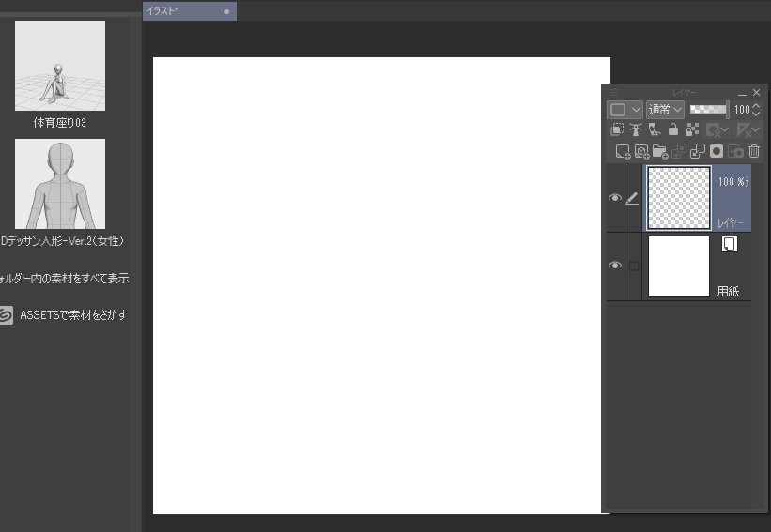Apply mask to layer icon
The height and width of the screenshot is (532, 771).
(x=735, y=151)
